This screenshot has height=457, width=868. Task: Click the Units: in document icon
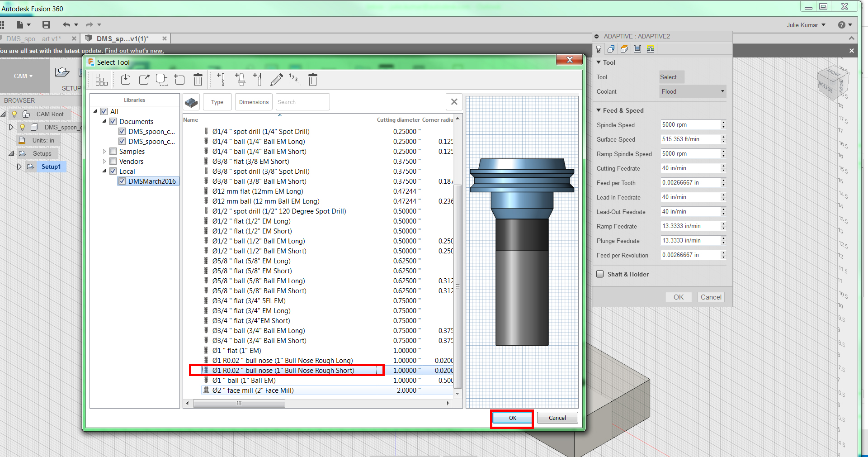[22, 141]
